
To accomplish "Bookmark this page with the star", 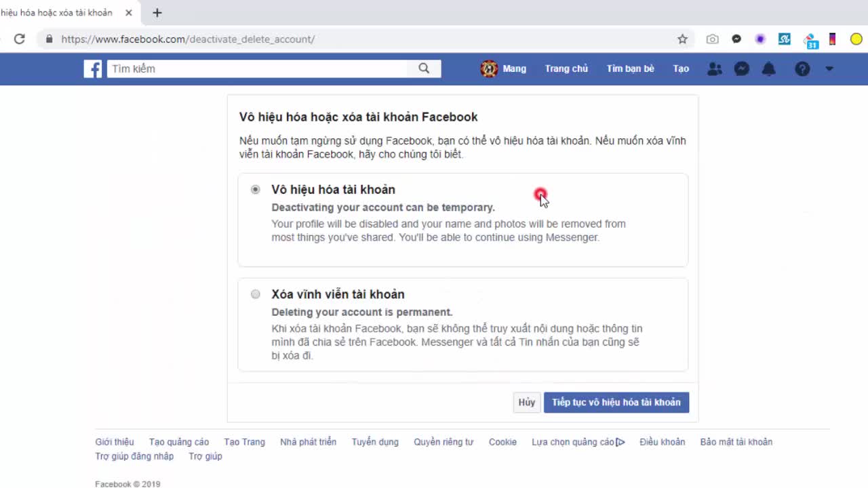I will [682, 39].
